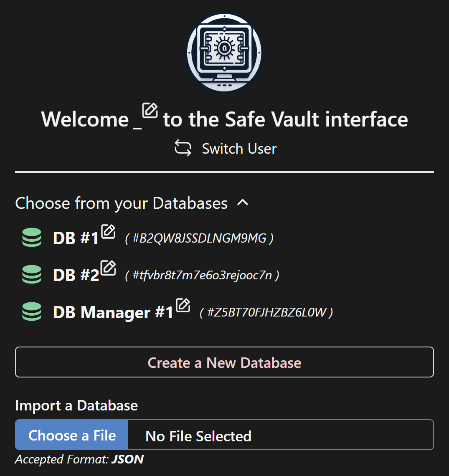Click the Switch User arrows icon

tap(183, 148)
